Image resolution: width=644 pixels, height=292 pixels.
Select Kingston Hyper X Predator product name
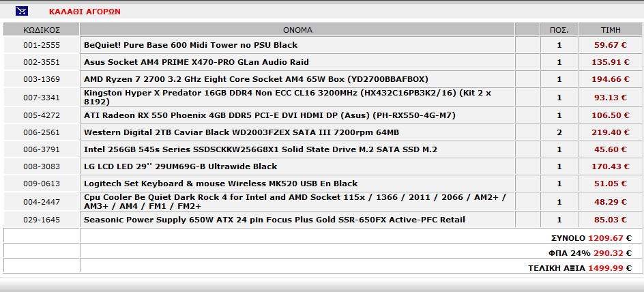[287, 98]
